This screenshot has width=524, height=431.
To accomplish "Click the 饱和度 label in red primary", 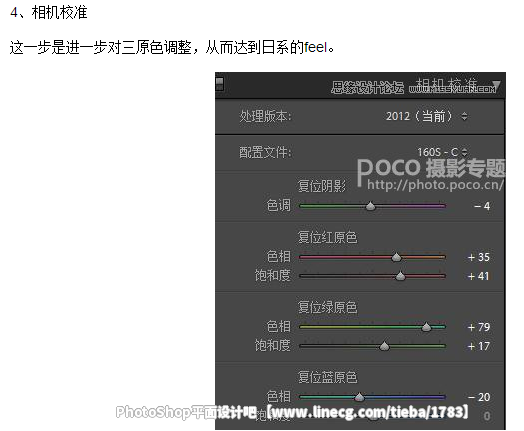I will click(x=273, y=276).
